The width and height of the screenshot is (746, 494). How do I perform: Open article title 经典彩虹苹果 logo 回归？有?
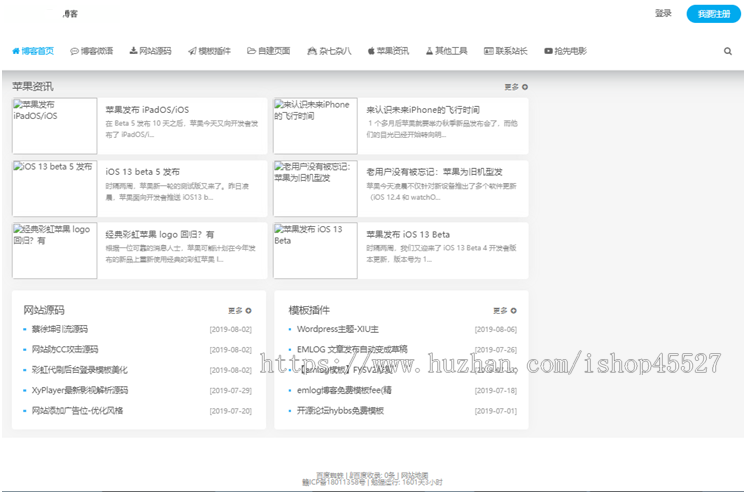(x=159, y=235)
